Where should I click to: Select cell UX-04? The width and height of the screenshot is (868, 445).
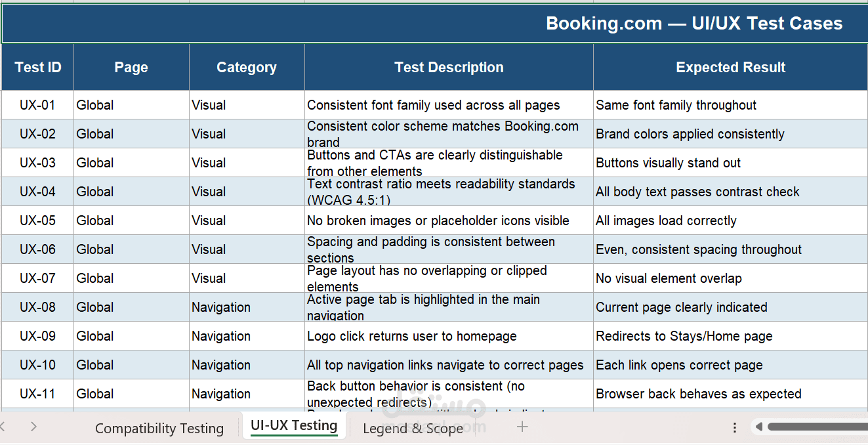pyautogui.click(x=38, y=192)
